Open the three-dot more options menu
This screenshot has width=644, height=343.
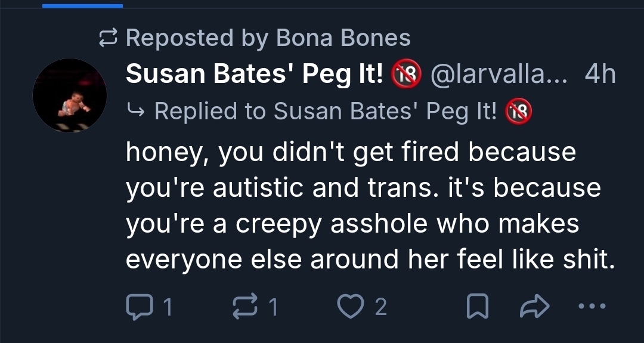592,307
